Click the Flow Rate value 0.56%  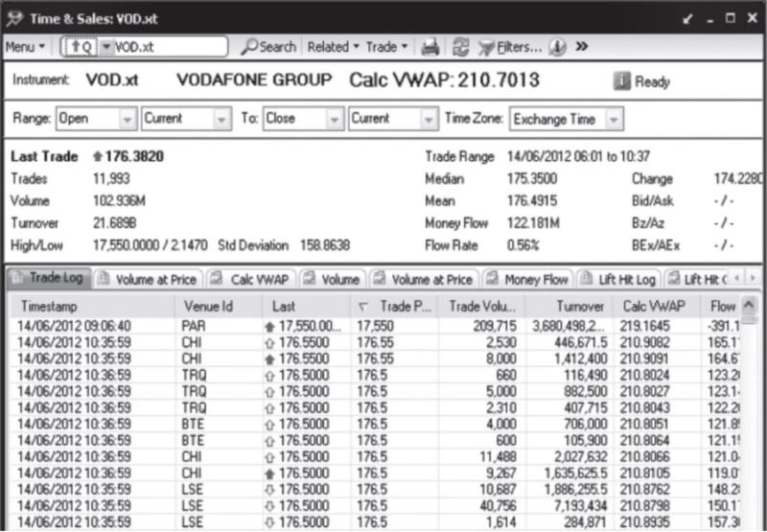[523, 245]
